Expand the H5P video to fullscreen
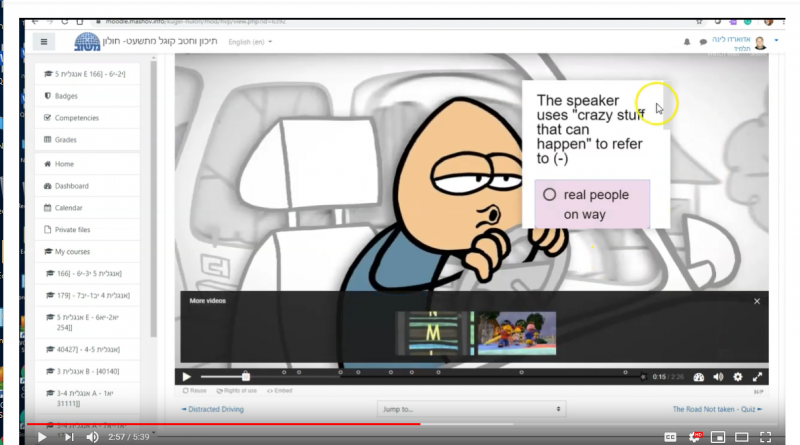This screenshot has width=800, height=445. 758,377
